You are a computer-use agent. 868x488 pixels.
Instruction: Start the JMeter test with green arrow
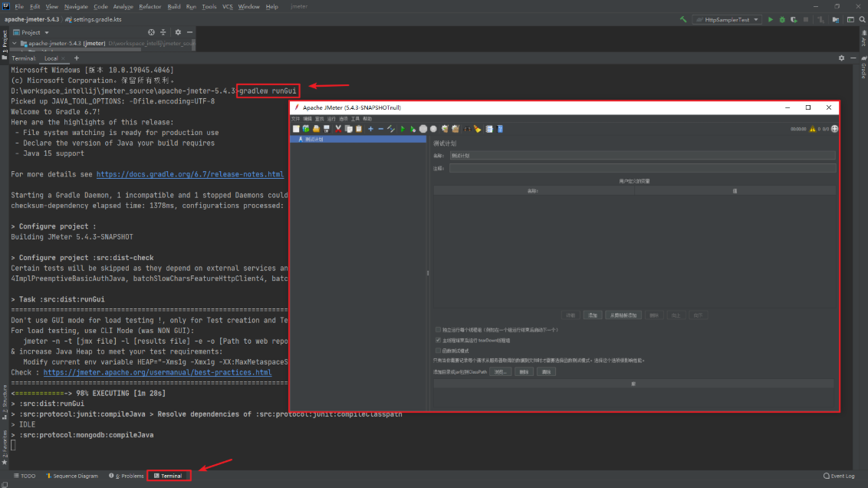click(x=403, y=129)
